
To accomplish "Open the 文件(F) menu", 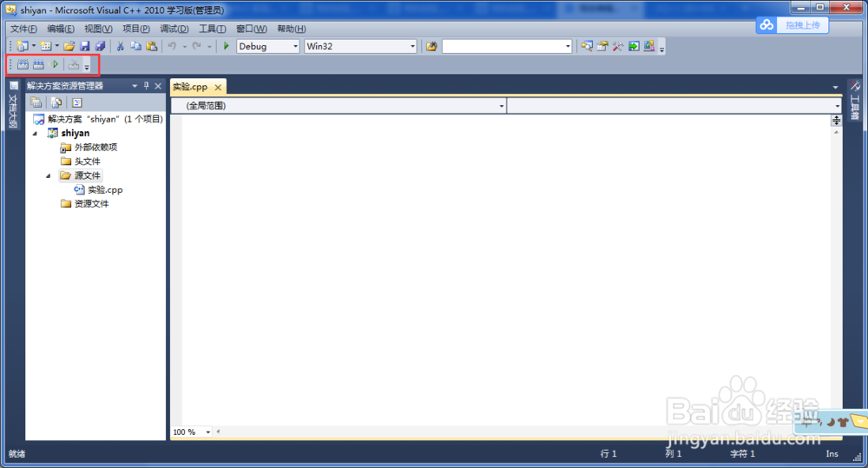I will tap(23, 29).
